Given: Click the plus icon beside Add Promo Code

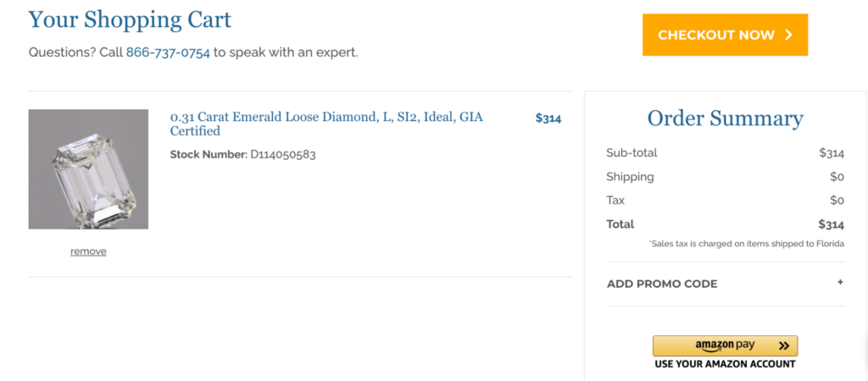Looking at the screenshot, I should [840, 282].
